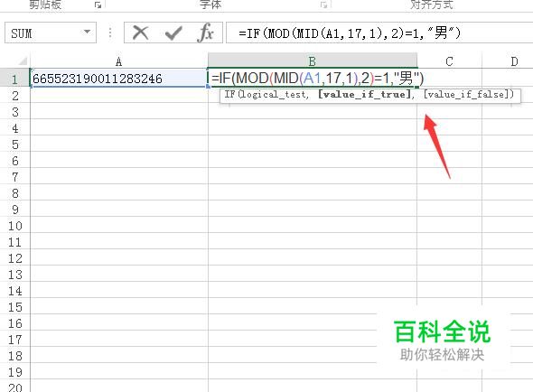Click inside the formula bar text
This screenshot has height=392, width=533.
coord(350,33)
